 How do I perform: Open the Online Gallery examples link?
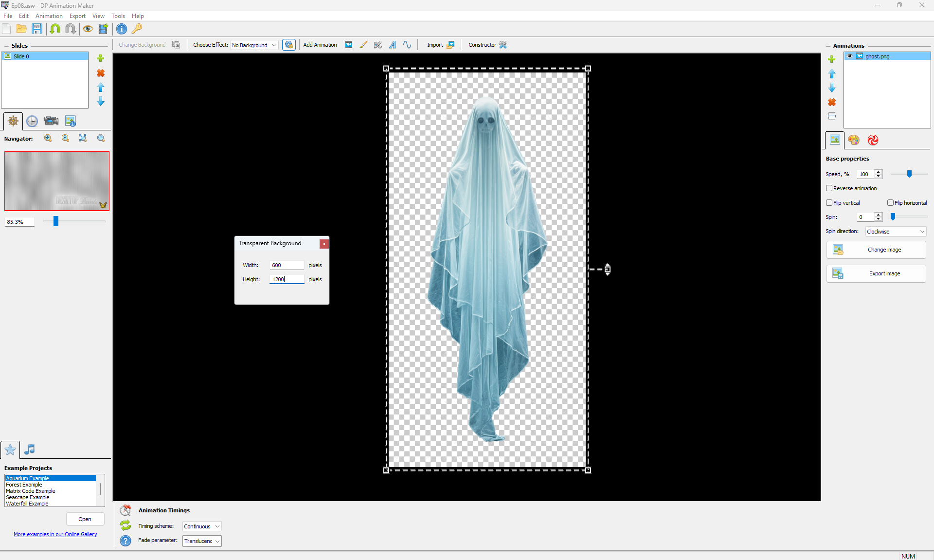point(55,534)
